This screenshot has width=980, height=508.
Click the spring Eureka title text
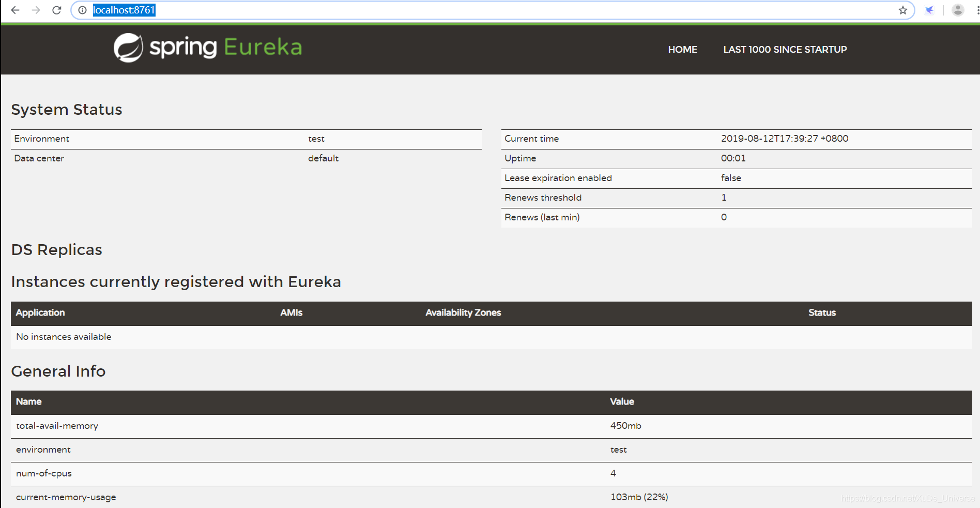point(225,48)
